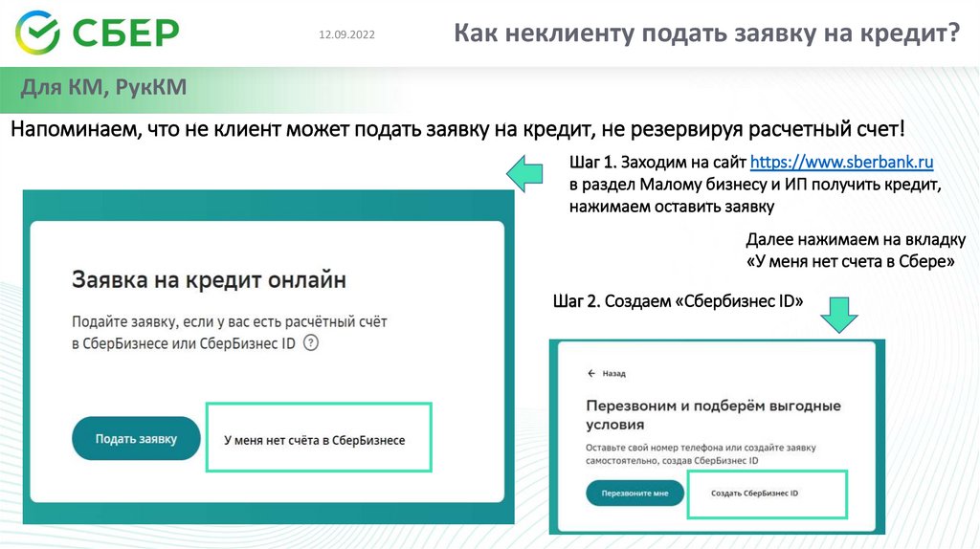Click the "Подать заявку" button

coord(136,438)
